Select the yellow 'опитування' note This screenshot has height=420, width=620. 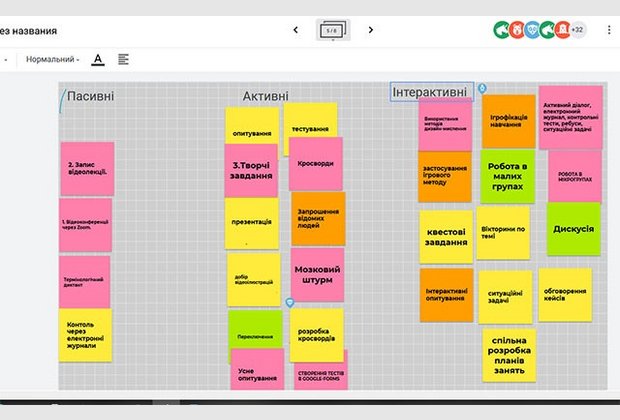[x=252, y=126]
